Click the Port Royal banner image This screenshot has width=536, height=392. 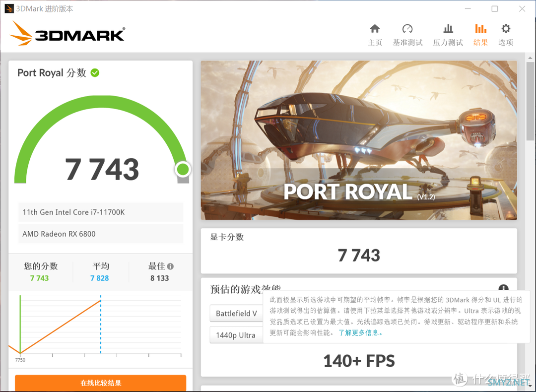[x=359, y=140]
